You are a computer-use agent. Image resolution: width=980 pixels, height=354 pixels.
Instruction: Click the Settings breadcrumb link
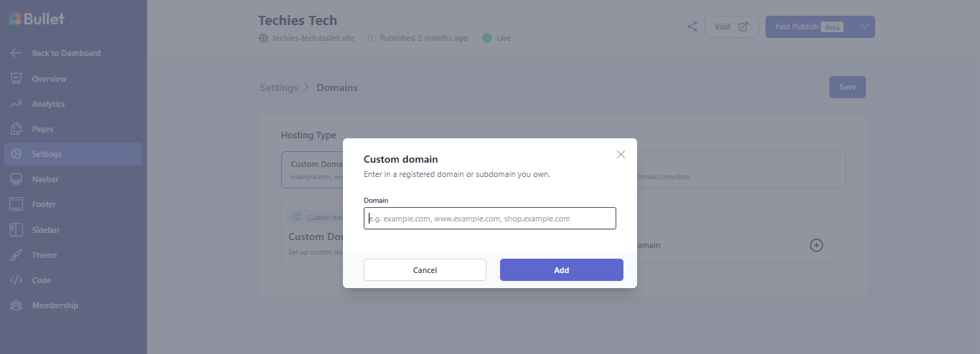click(278, 87)
